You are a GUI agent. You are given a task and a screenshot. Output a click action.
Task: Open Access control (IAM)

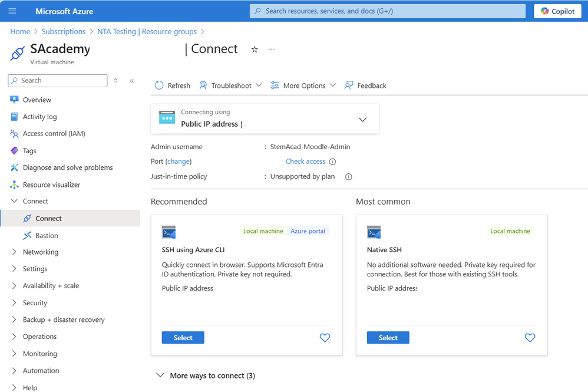click(54, 134)
